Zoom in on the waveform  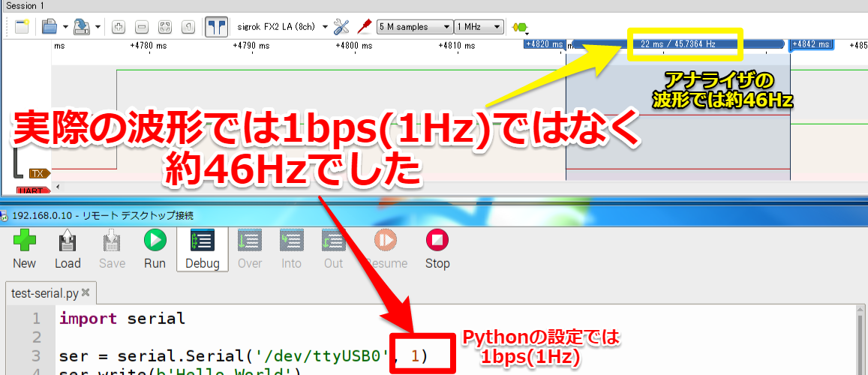click(x=117, y=26)
